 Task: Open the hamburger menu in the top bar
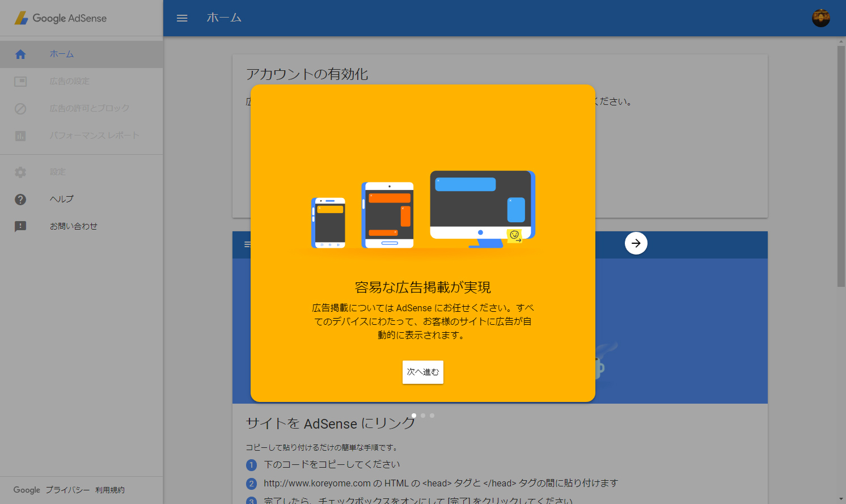coord(182,18)
